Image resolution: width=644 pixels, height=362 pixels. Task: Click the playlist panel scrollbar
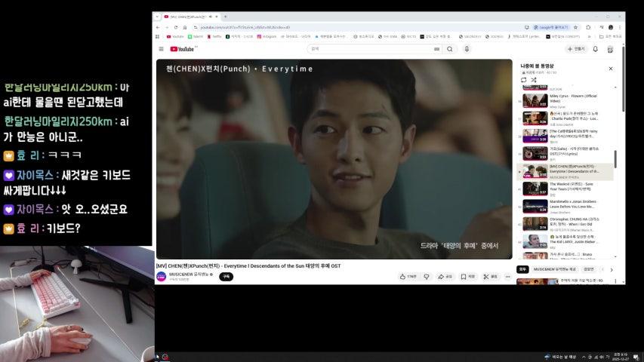[615, 159]
